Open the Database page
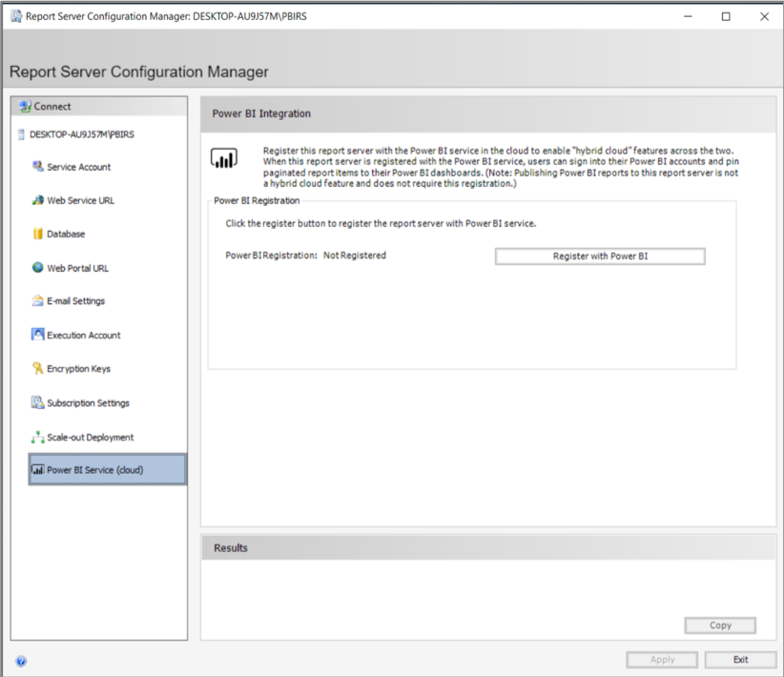 click(66, 234)
